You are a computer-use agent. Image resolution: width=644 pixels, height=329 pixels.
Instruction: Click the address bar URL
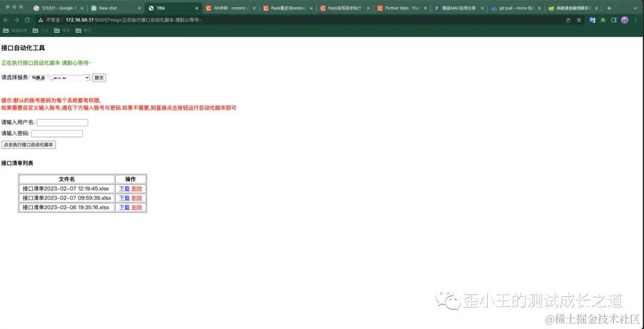point(134,20)
